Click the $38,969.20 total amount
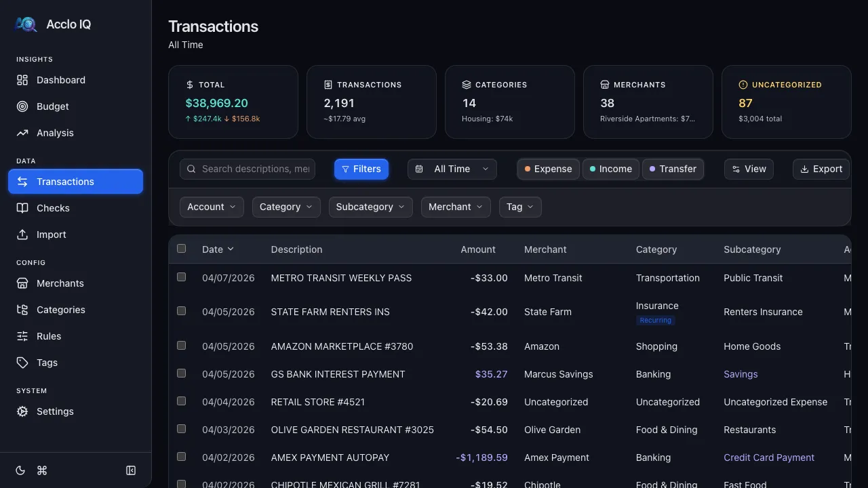Viewport: 868px width, 488px height. (216, 103)
